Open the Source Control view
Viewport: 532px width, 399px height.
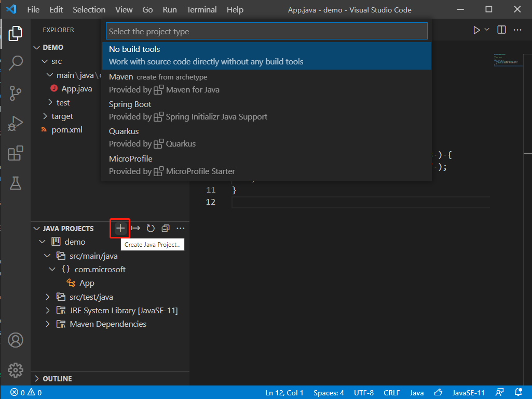click(16, 93)
